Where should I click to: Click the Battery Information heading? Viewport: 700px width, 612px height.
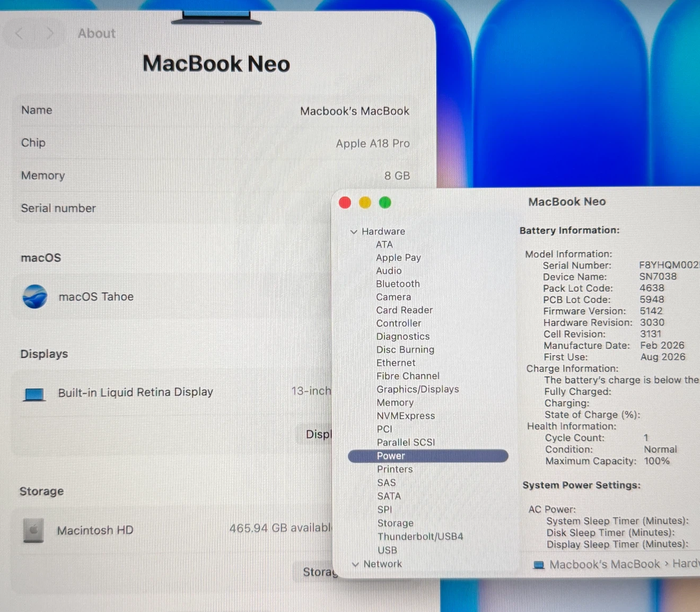point(570,231)
